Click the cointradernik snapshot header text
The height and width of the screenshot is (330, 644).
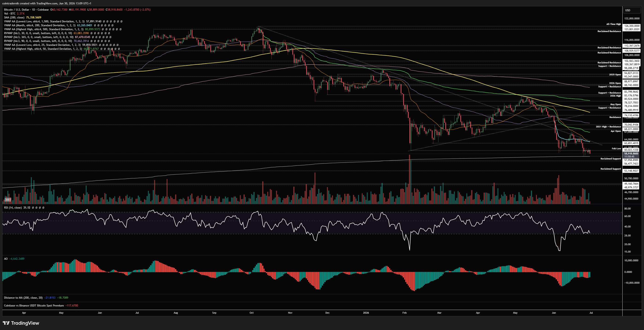tap(47, 3)
